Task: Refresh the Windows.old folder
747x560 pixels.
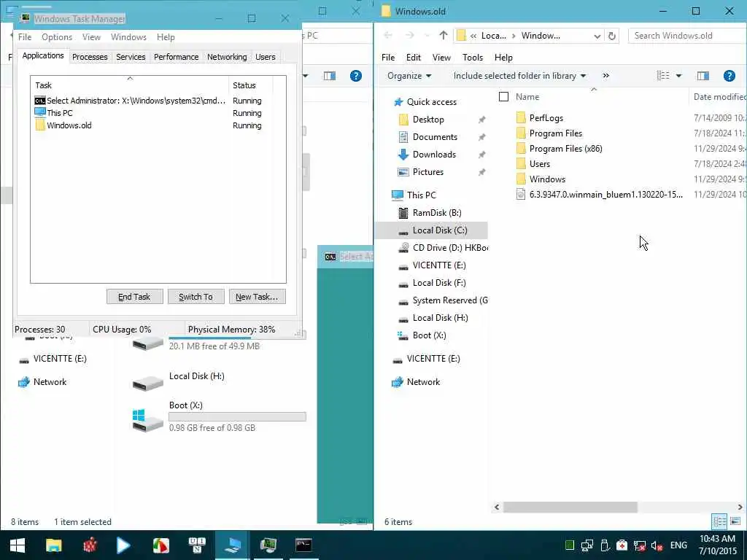Action: 612,36
